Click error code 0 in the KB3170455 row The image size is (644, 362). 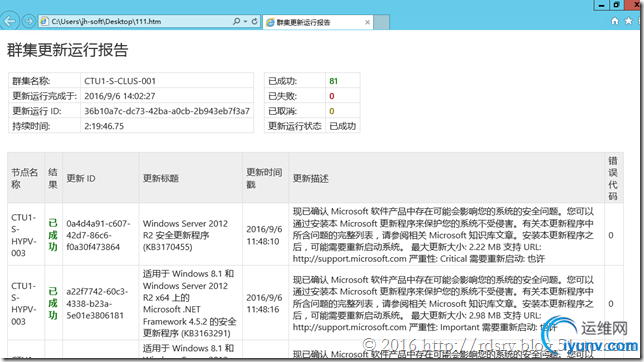pos(611,235)
